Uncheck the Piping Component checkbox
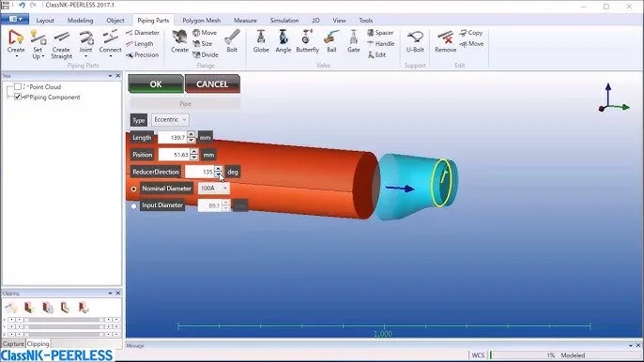 pos(18,97)
